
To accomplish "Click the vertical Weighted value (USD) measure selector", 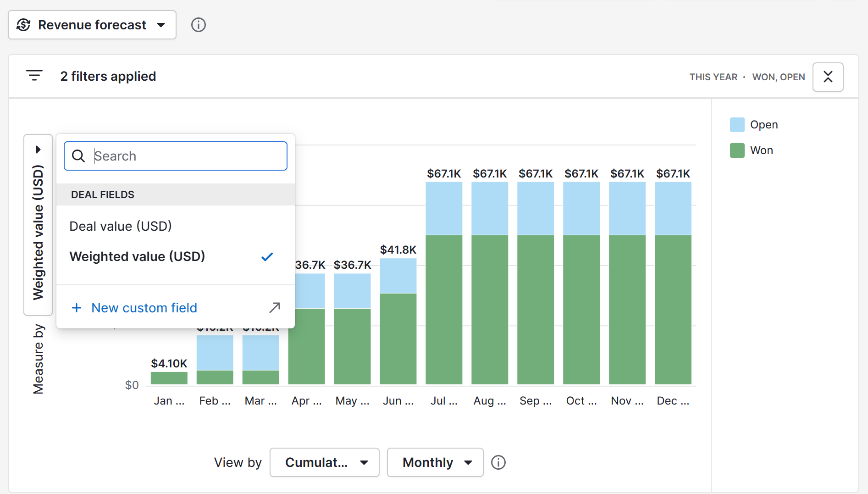I will (38, 225).
